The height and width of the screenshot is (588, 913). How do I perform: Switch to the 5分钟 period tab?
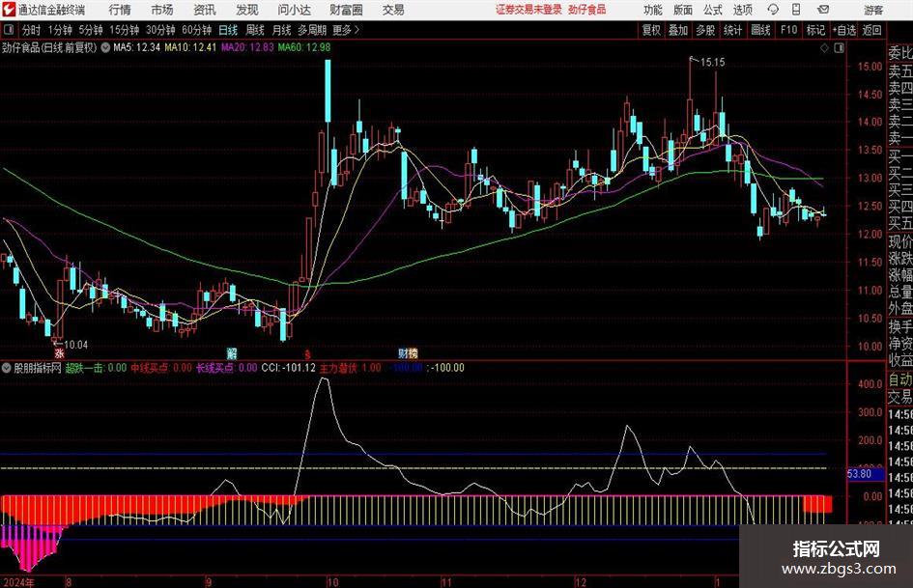pyautogui.click(x=91, y=30)
